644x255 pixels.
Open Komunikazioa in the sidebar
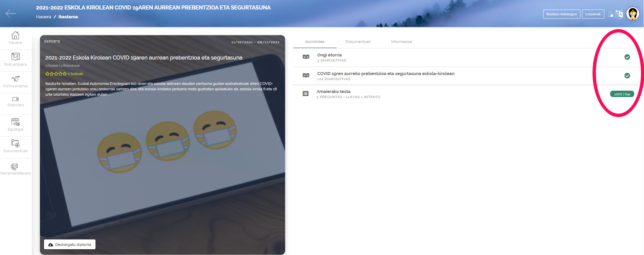pyautogui.click(x=16, y=82)
